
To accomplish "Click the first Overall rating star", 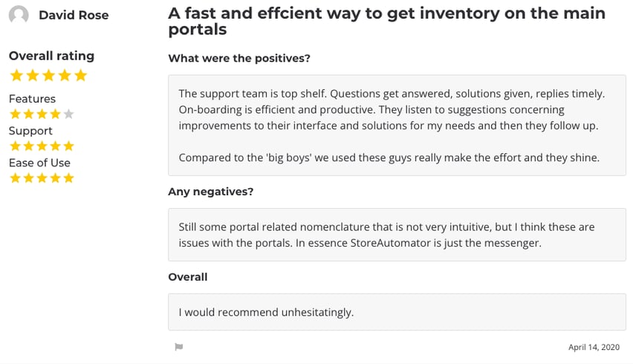I will [16, 76].
